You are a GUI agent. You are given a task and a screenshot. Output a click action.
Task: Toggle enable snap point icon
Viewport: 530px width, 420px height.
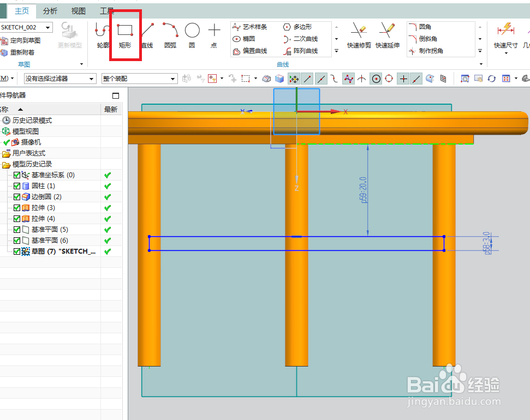(x=294, y=79)
